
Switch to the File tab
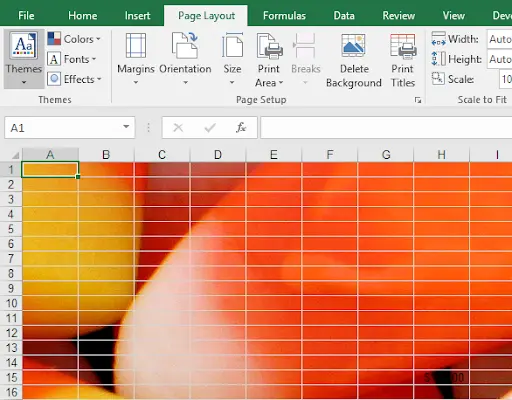point(26,16)
